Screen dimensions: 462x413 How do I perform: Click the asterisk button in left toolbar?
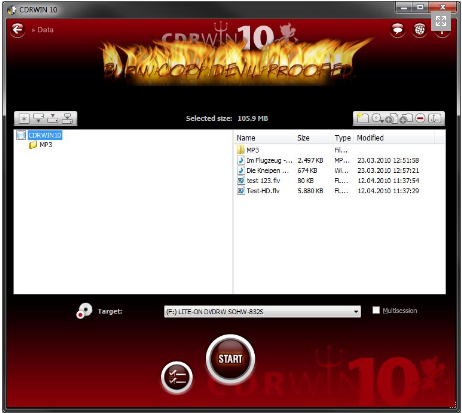(x=24, y=118)
